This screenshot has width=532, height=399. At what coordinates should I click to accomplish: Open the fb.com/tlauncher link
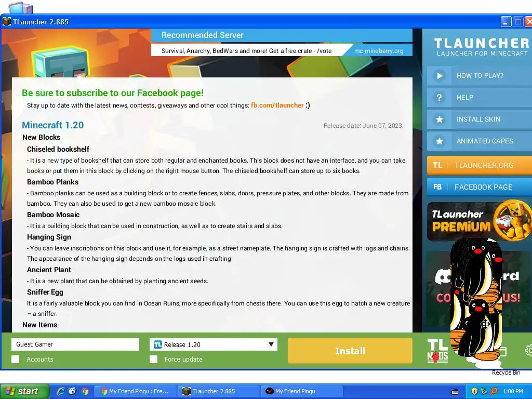coord(277,105)
